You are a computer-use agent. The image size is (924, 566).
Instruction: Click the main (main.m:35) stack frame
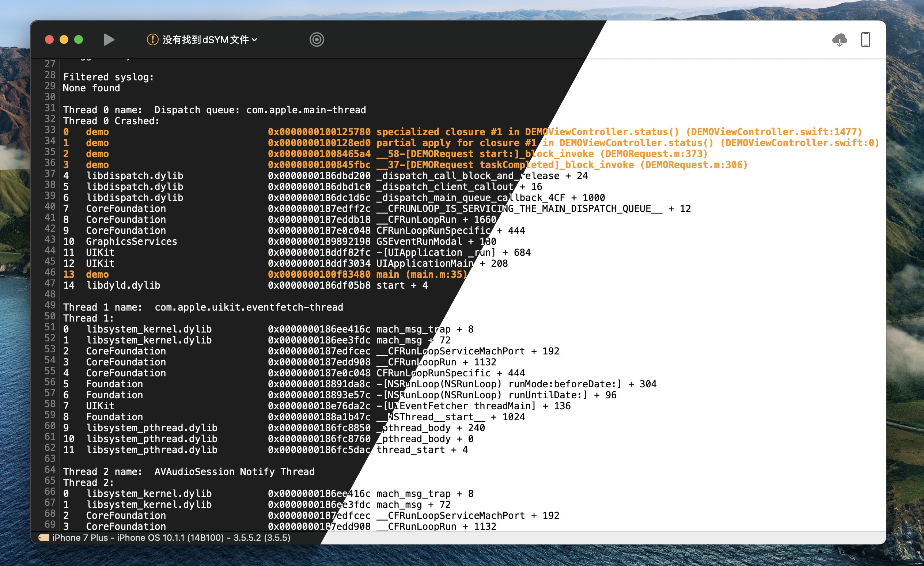click(x=421, y=274)
